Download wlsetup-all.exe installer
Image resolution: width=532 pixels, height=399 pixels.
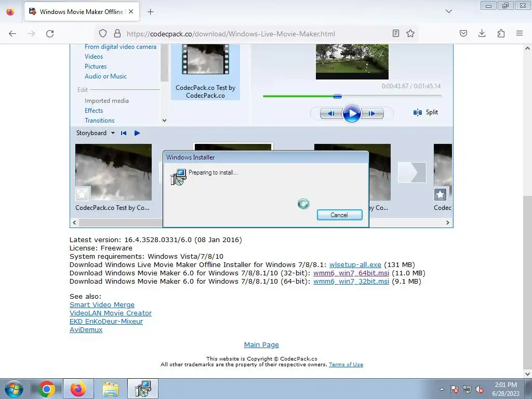tap(355, 264)
